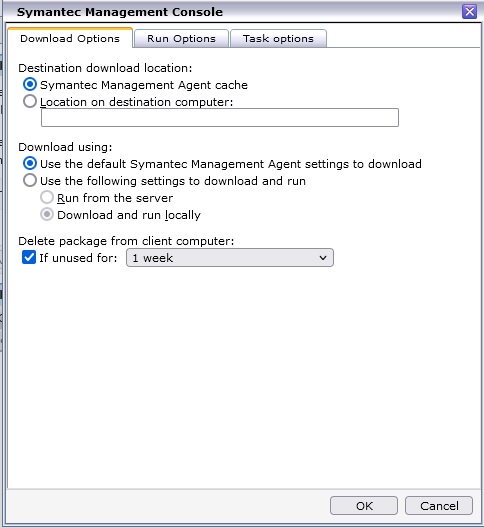Select Symantec Management Agent cache radio button
The height and width of the screenshot is (528, 484).
(x=30, y=84)
